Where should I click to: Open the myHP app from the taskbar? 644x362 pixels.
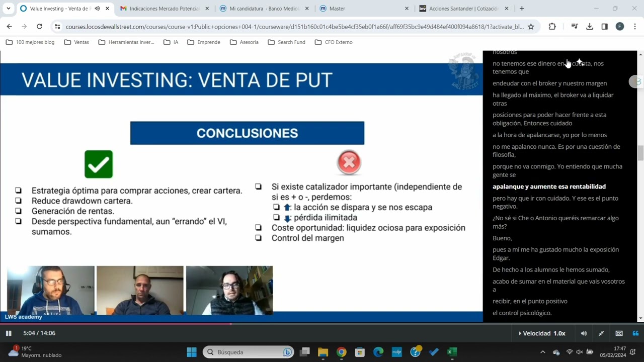[397, 352]
